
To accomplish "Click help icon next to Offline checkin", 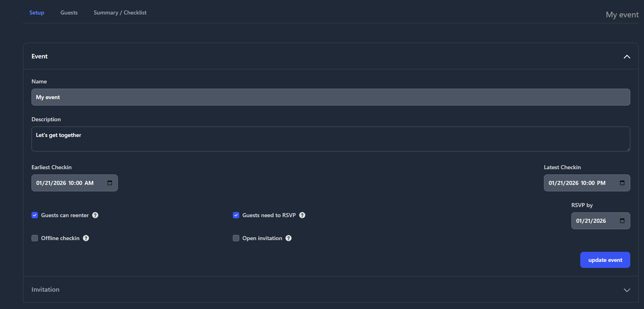I will (86, 238).
